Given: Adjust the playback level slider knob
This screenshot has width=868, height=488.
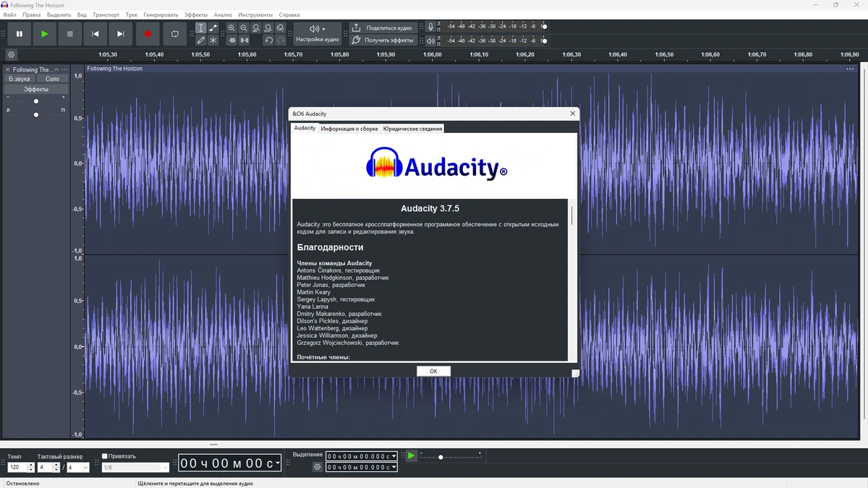Looking at the screenshot, I should point(544,40).
